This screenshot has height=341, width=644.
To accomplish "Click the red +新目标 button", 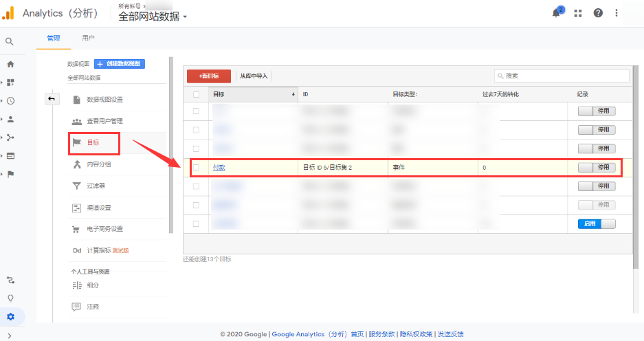I will pos(208,76).
